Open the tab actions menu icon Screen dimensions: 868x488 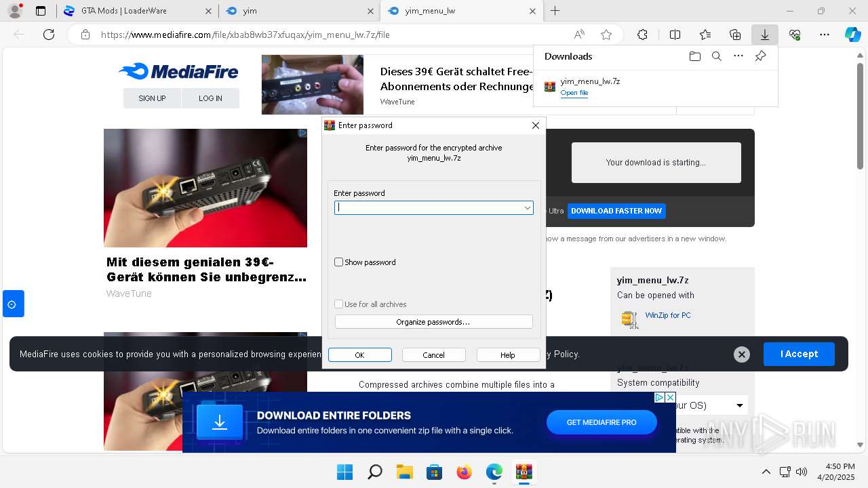[41, 11]
